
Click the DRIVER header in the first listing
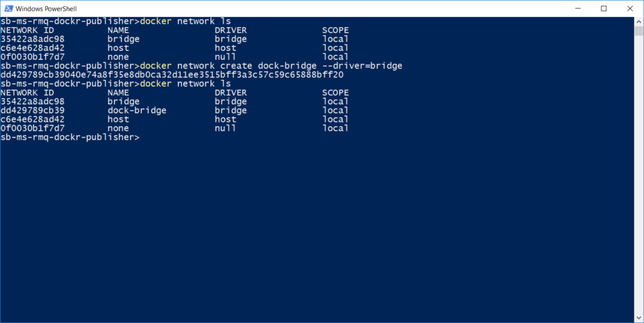coord(231,30)
